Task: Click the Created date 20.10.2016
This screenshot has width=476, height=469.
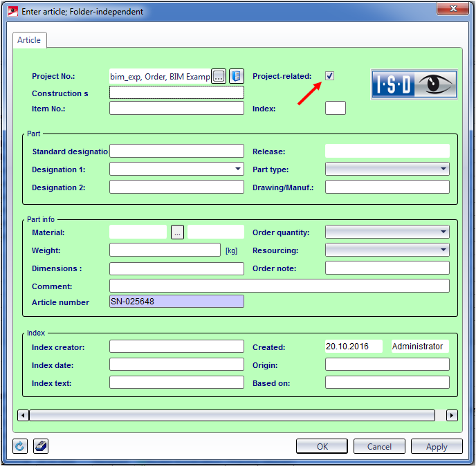Action: pyautogui.click(x=354, y=347)
